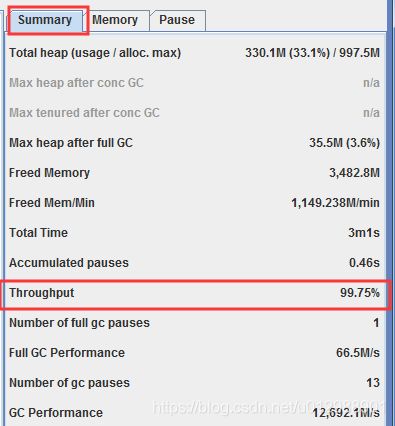The image size is (395, 426).
Task: Select the Freed Memory row
Action: (195, 173)
